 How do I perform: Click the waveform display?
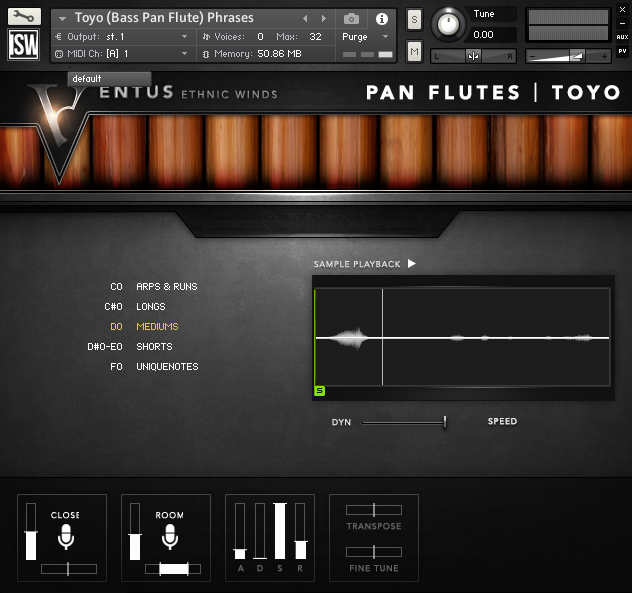pyautogui.click(x=462, y=337)
